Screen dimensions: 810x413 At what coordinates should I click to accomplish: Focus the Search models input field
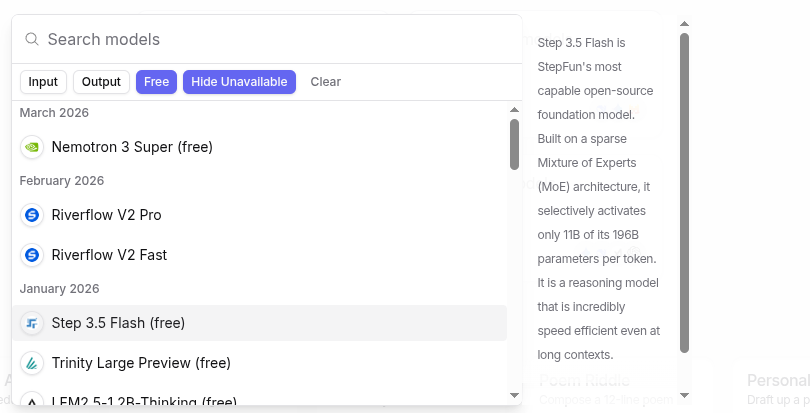(270, 39)
